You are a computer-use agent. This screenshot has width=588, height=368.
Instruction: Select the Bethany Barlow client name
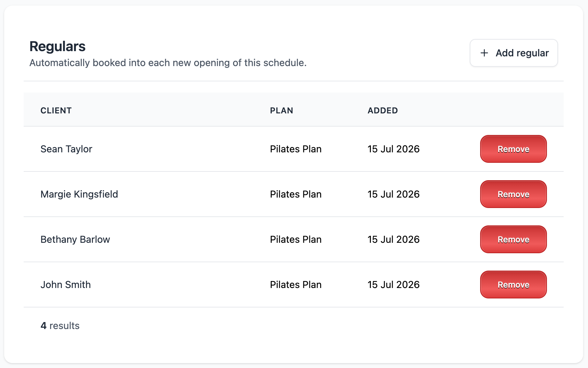[x=75, y=239]
